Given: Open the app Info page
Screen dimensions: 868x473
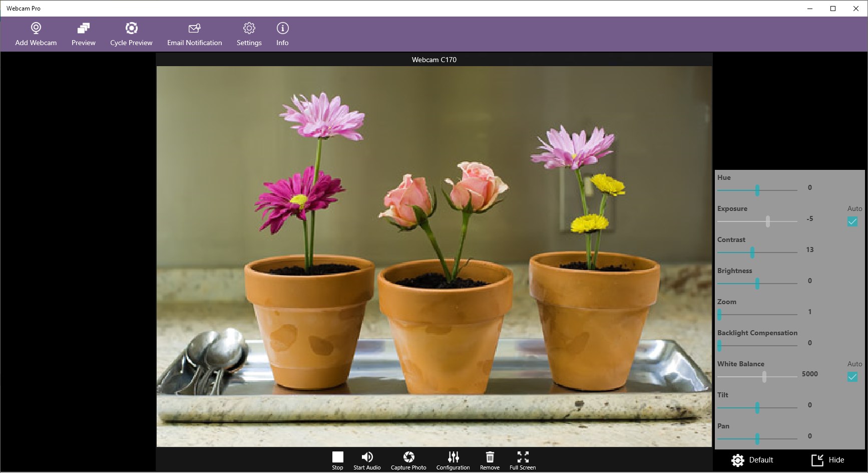Looking at the screenshot, I should [x=282, y=33].
